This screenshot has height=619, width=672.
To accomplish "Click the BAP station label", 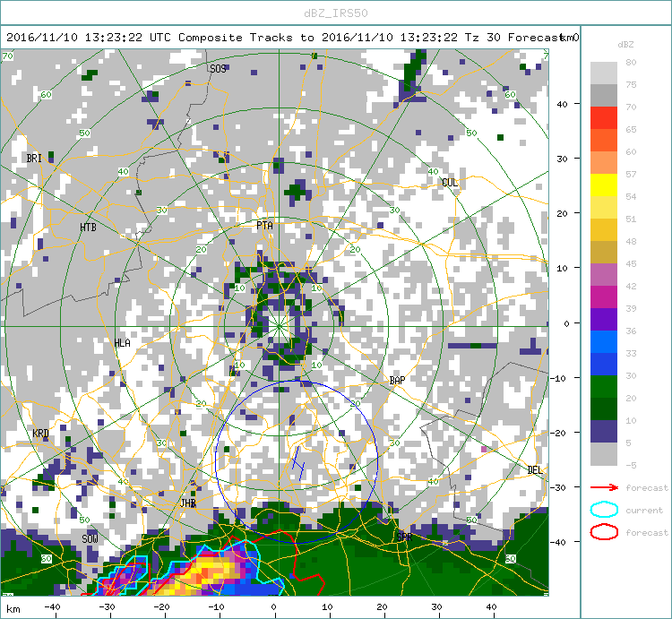I will click(x=397, y=381).
